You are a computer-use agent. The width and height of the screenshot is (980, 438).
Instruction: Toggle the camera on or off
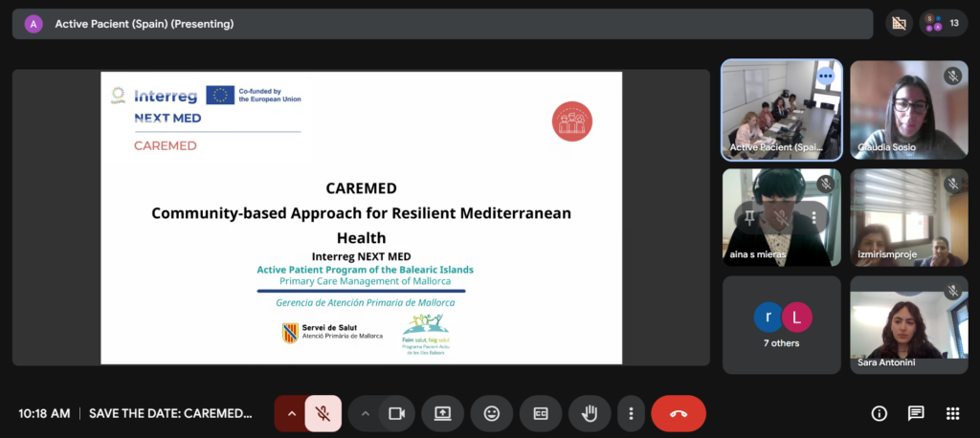point(394,413)
